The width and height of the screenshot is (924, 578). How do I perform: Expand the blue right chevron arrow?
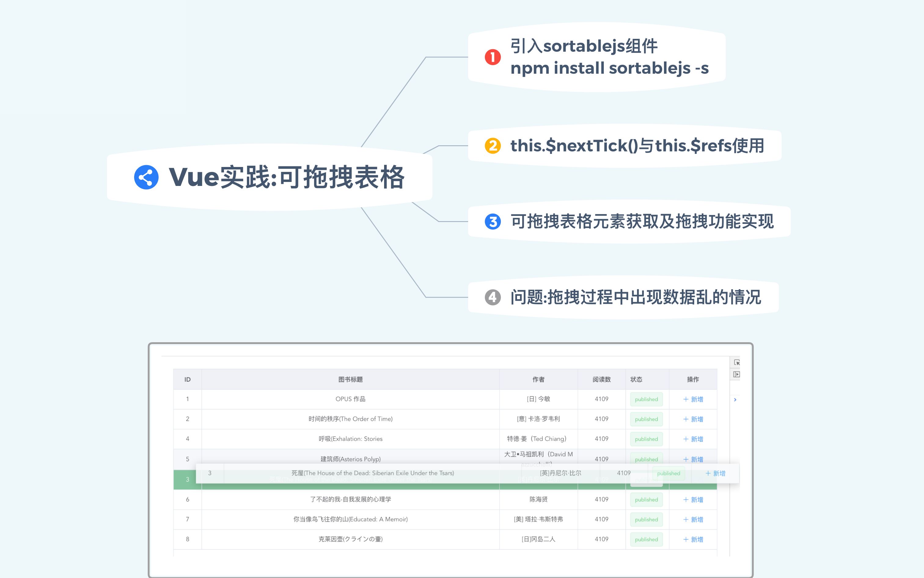click(x=735, y=399)
